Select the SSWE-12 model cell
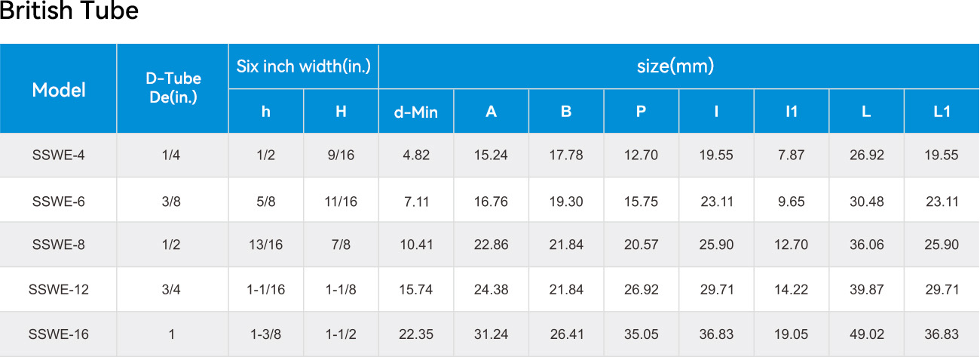This screenshot has width=980, height=357. [x=58, y=289]
